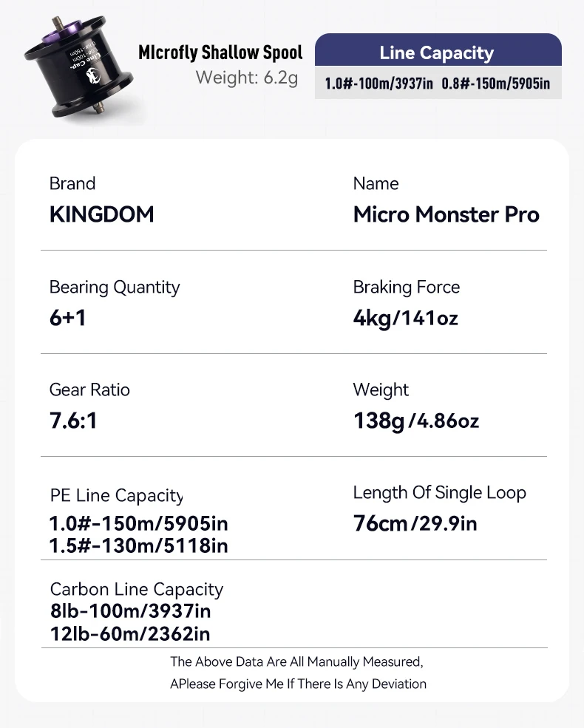Click the Gear Ratio value 7.6:1
Screen dimensions: 584x728
coord(74,421)
